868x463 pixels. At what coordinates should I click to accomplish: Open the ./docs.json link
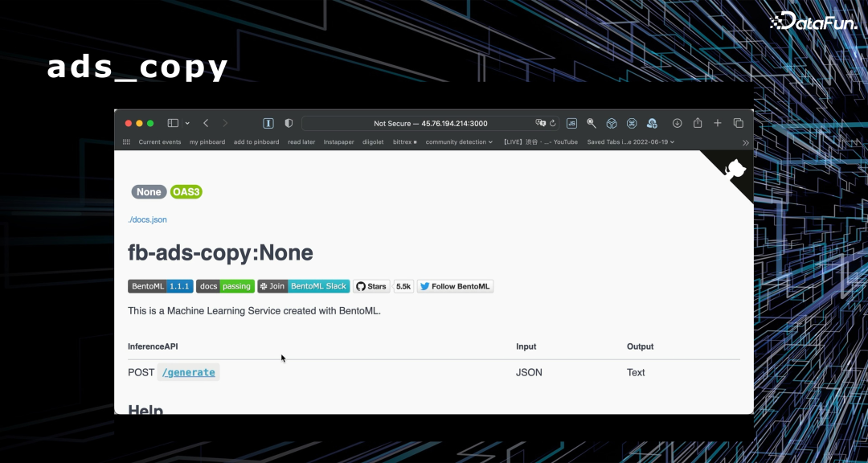pos(148,219)
